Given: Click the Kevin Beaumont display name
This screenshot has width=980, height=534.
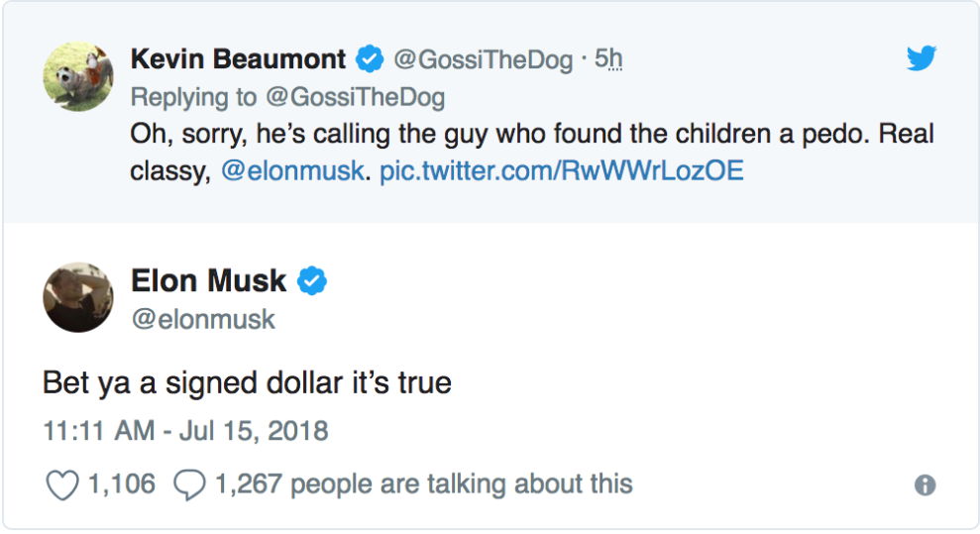Looking at the screenshot, I should click(x=238, y=59).
